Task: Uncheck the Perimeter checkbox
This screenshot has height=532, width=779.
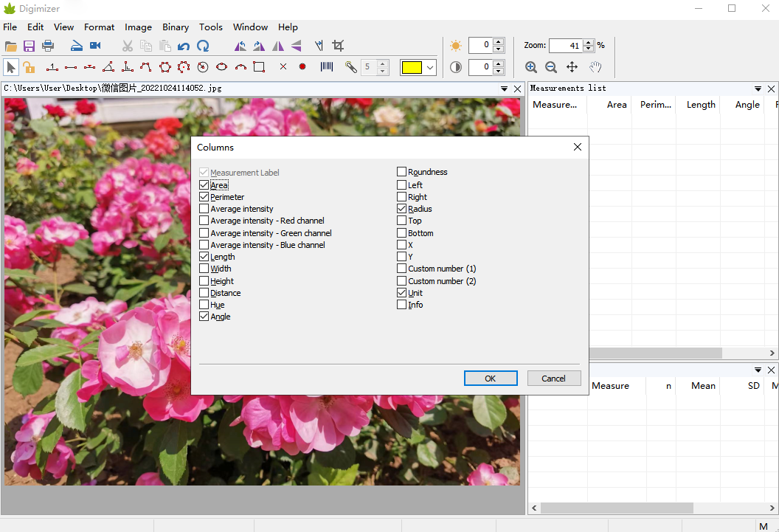Action: tap(204, 197)
